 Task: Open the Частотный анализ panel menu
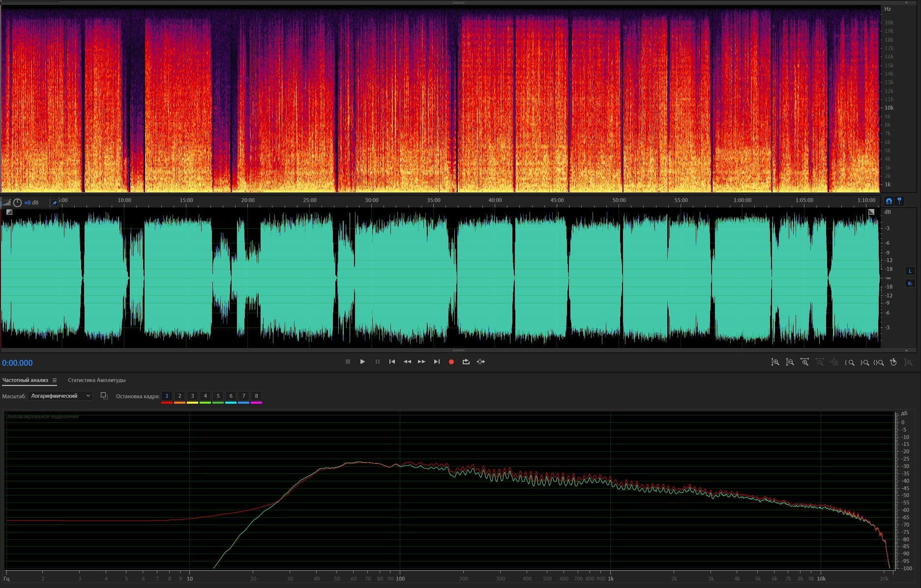click(55, 380)
